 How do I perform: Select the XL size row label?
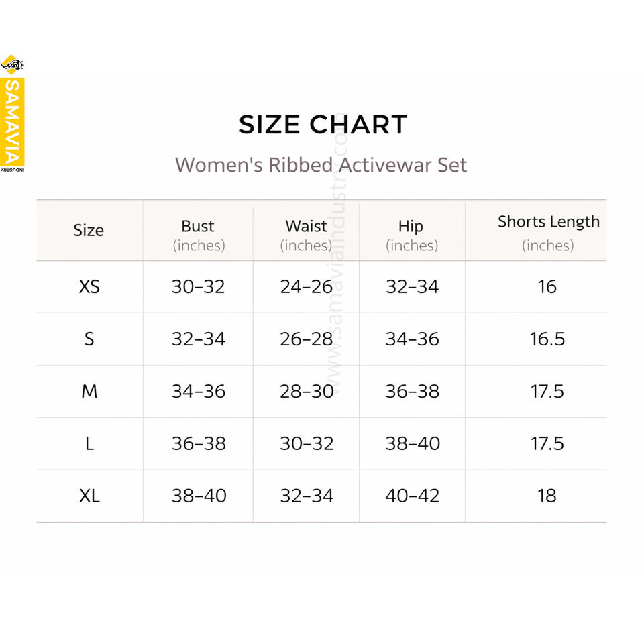coord(89,496)
